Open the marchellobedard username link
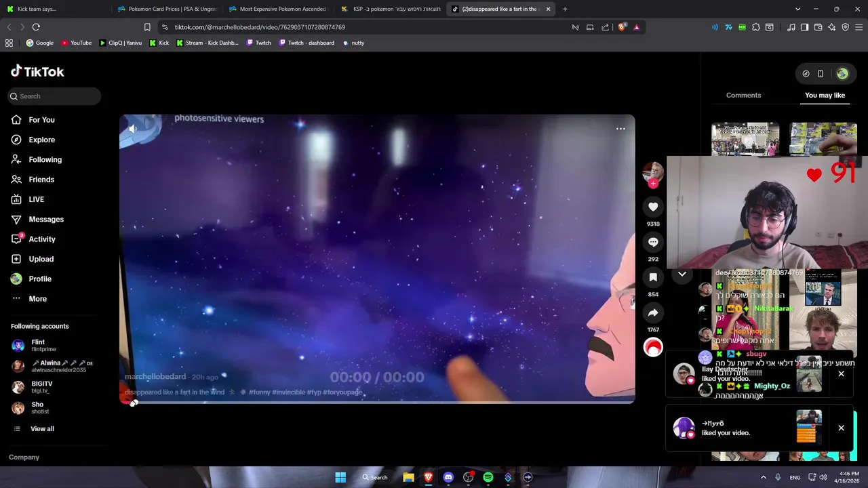 (155, 377)
